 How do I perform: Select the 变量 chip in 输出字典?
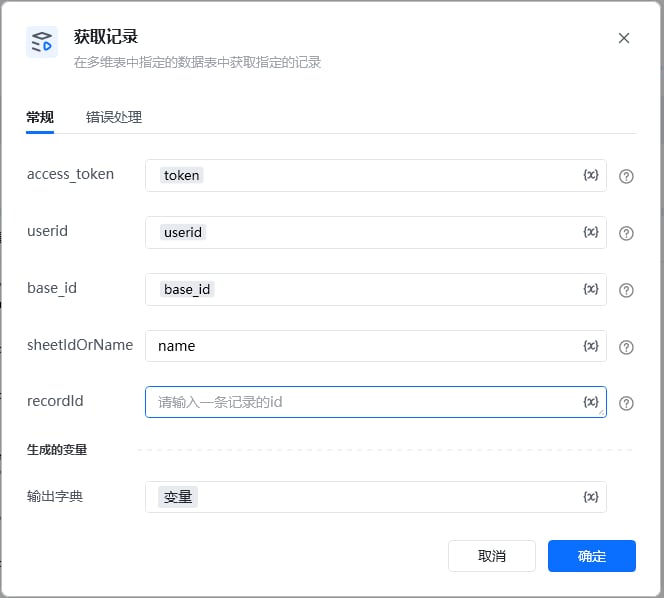point(178,497)
